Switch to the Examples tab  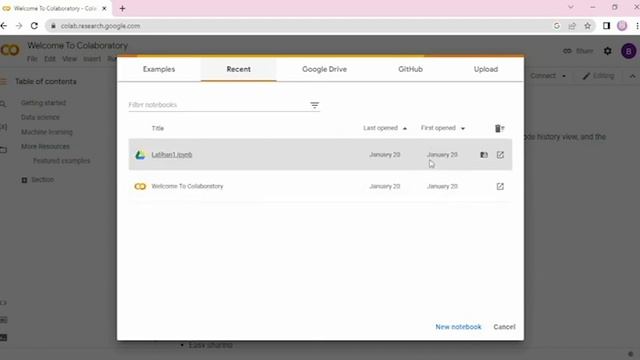pyautogui.click(x=159, y=69)
